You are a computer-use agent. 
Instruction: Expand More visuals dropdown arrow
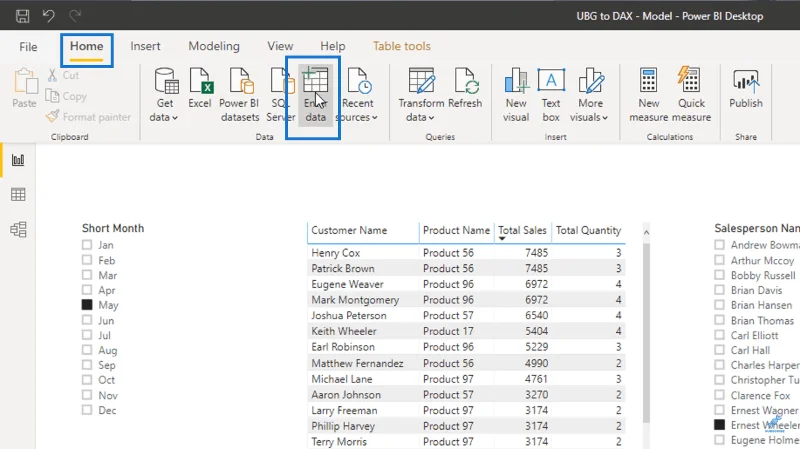tap(605, 118)
